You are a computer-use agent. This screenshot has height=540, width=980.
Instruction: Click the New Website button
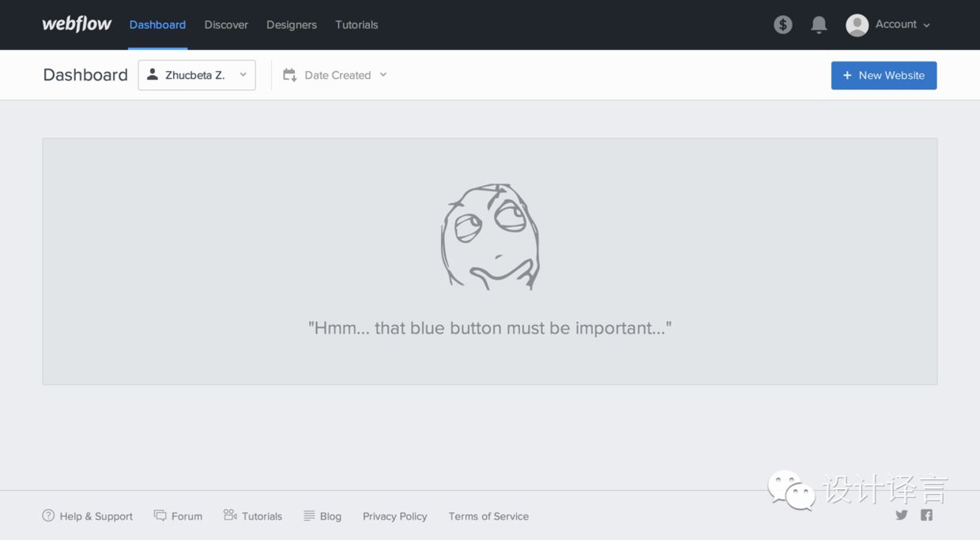[x=884, y=75]
